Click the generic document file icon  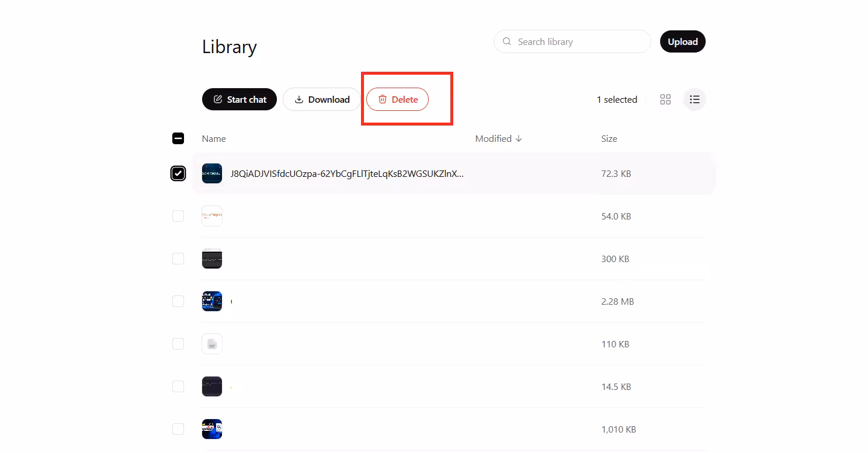212,344
